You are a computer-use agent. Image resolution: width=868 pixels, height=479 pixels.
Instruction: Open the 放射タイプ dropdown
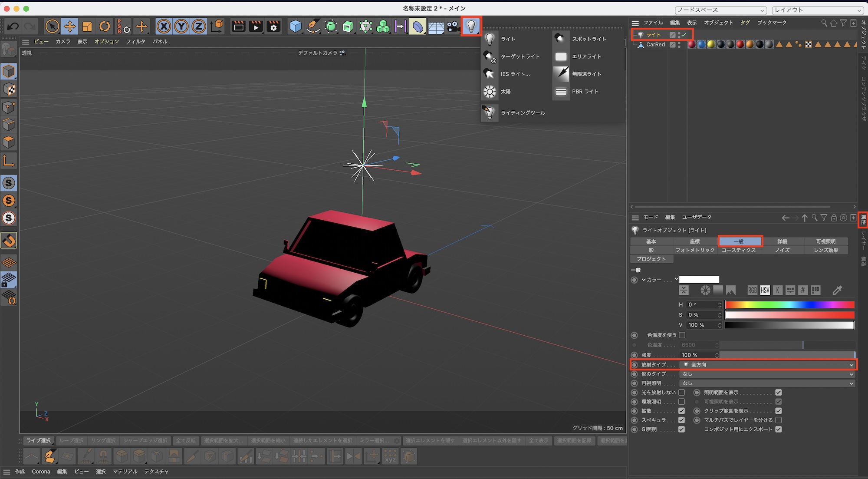(766, 365)
